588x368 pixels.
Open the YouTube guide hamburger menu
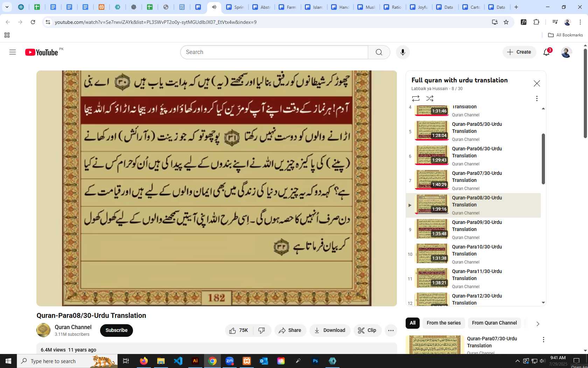pyautogui.click(x=13, y=52)
